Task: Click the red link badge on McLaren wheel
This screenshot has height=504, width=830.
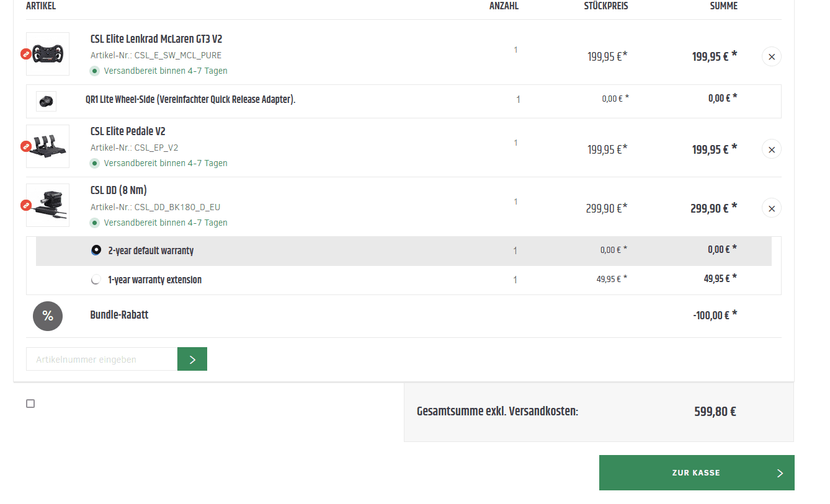Action: click(26, 54)
